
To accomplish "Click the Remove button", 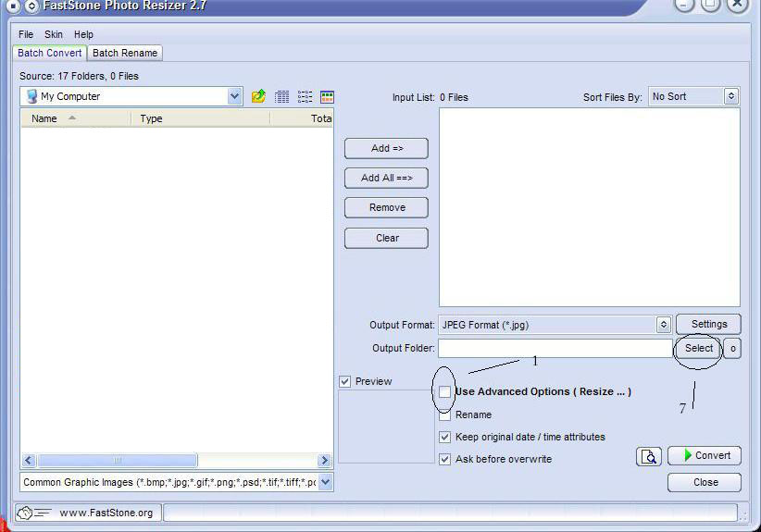I will coord(386,207).
